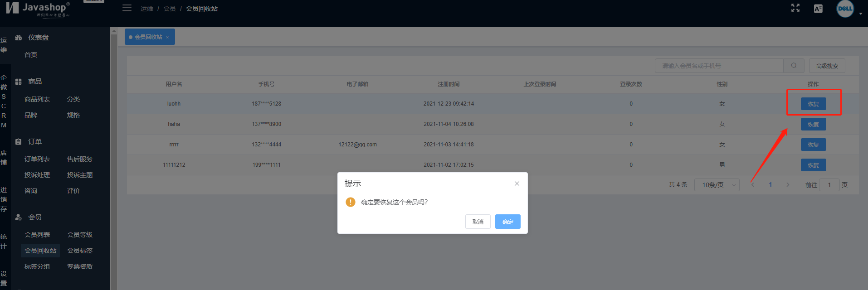Click username luohh cell
868x290 pixels.
click(x=174, y=104)
